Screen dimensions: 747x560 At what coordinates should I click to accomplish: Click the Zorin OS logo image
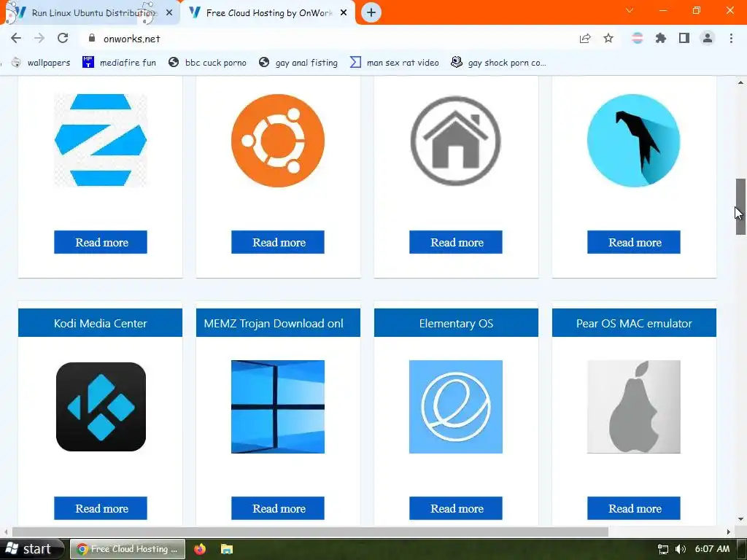(101, 140)
